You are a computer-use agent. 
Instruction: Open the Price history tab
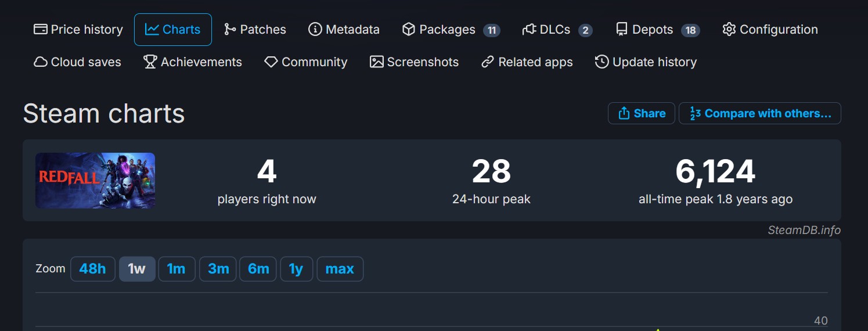(78, 30)
